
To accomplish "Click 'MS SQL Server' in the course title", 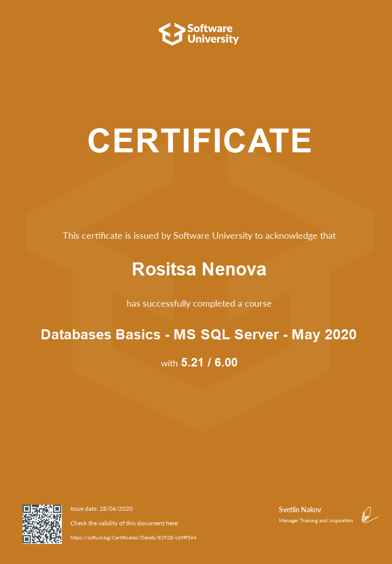I will point(226,334).
